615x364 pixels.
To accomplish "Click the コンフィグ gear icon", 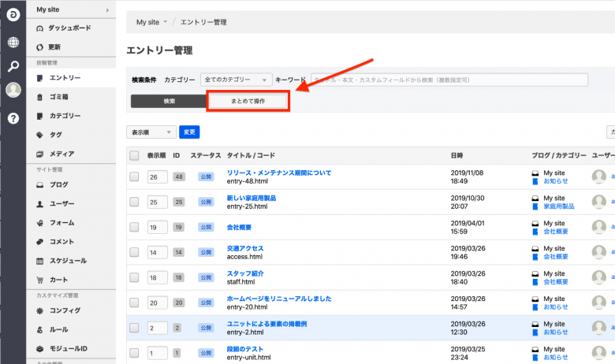I will click(x=39, y=311).
